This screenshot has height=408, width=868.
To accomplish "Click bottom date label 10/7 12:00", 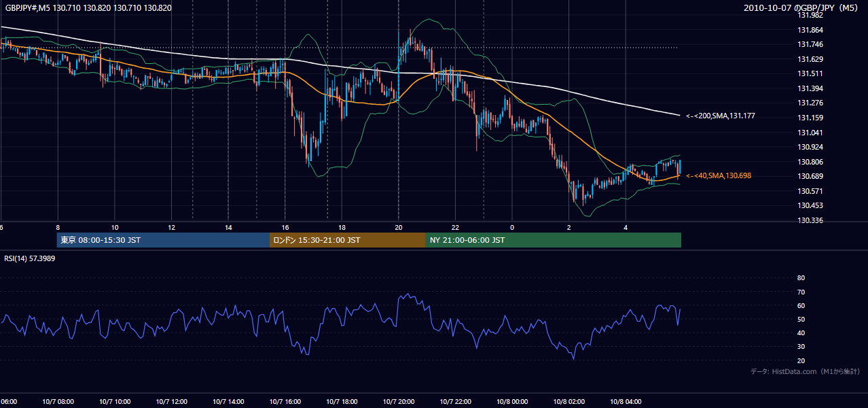I will pyautogui.click(x=172, y=401).
